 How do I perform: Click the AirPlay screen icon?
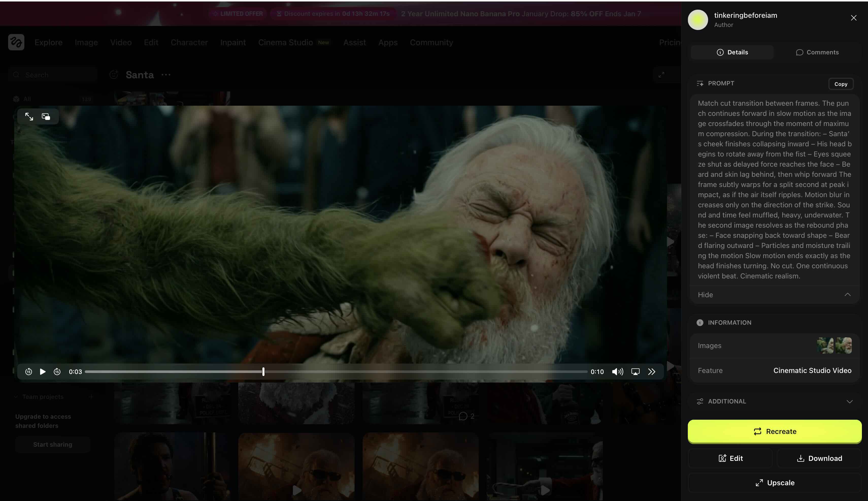click(x=635, y=372)
